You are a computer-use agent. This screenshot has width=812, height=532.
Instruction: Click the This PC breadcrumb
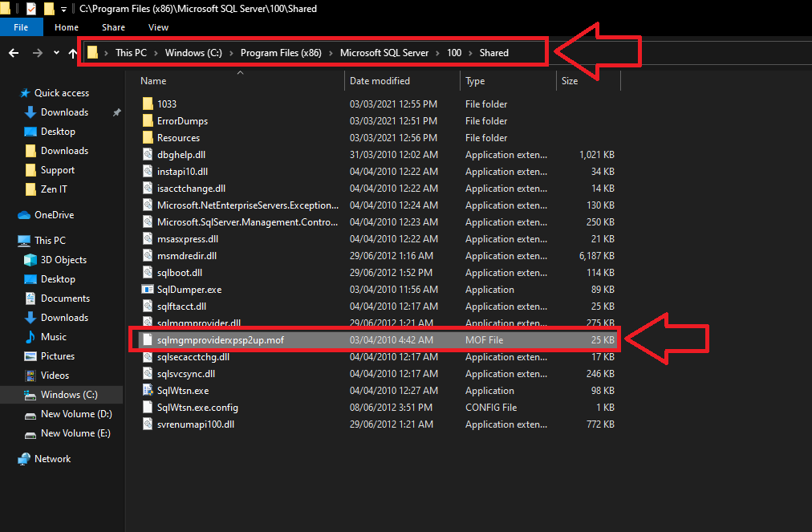pyautogui.click(x=131, y=53)
